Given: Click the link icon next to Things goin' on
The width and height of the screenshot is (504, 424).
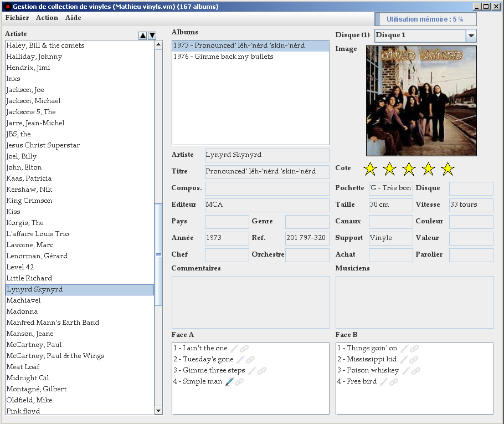Looking at the screenshot, I should 414,349.
